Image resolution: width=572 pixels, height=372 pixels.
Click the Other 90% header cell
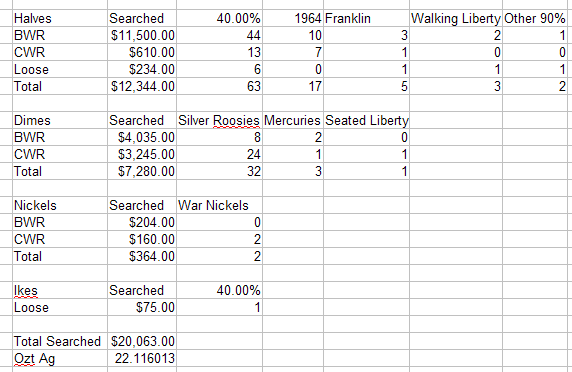tap(535, 18)
